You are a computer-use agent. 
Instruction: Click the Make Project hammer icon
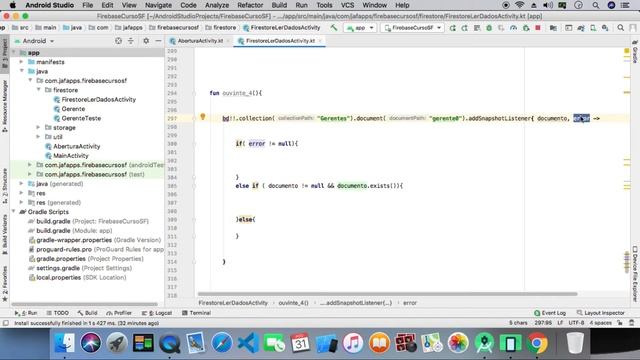pyautogui.click(x=334, y=28)
